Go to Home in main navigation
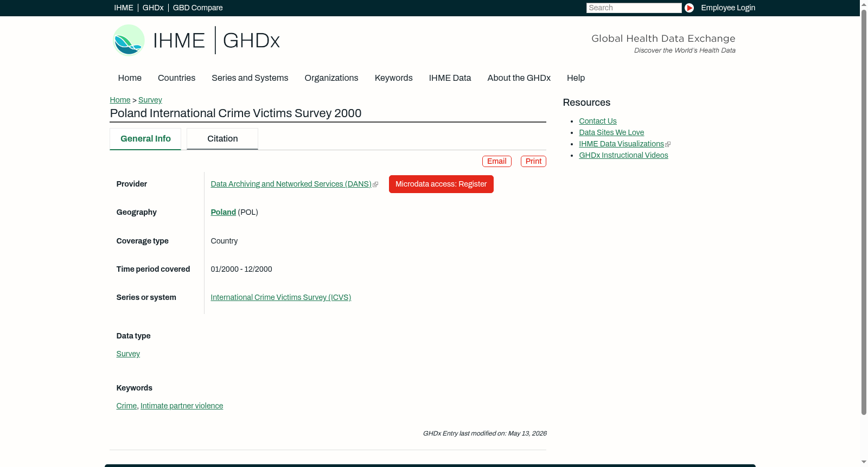This screenshot has height=467, width=868. (x=130, y=78)
